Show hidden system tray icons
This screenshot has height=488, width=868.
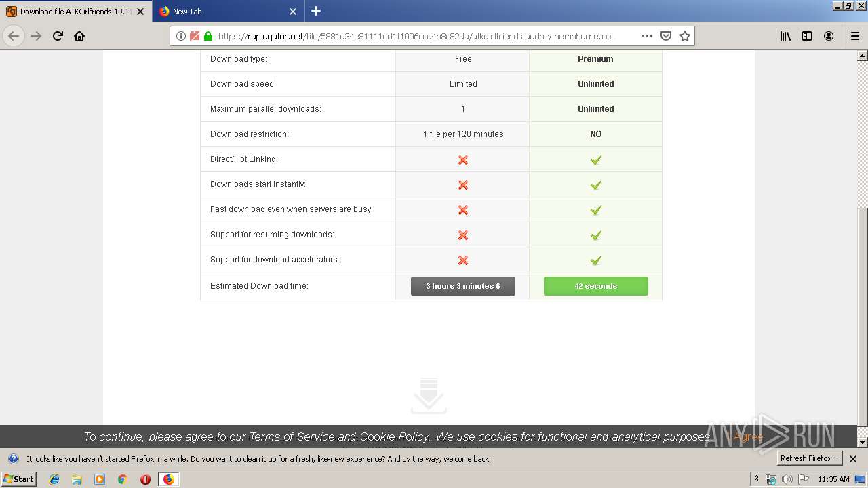pos(757,479)
